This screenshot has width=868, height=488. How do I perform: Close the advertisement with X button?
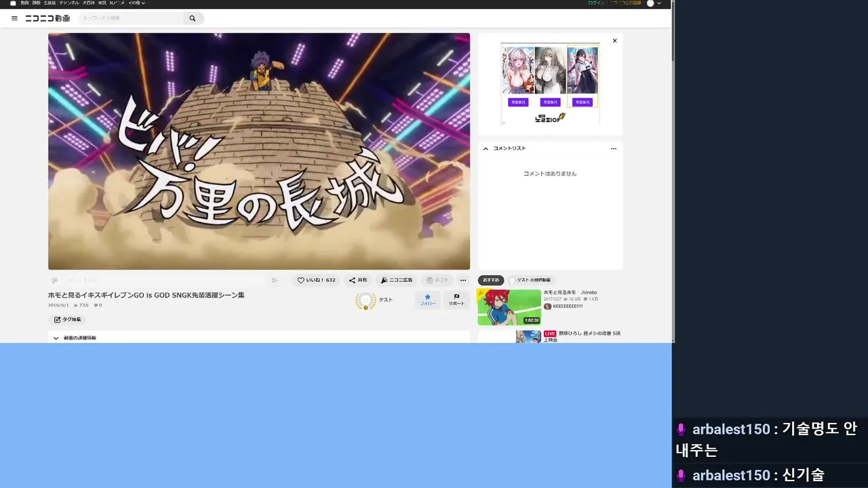[x=615, y=41]
